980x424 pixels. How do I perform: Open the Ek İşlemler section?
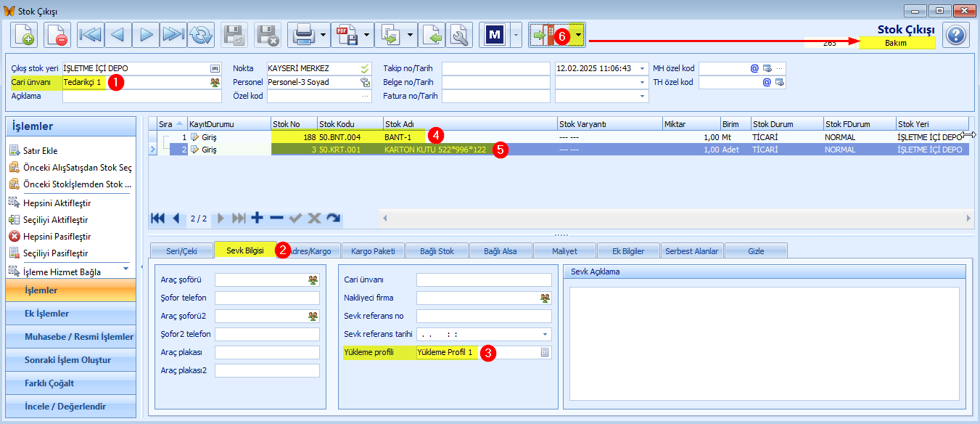point(70,314)
